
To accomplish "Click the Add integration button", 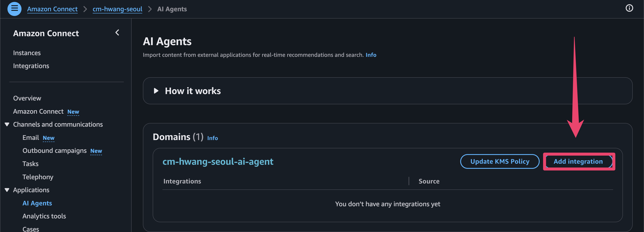I will (x=578, y=162).
